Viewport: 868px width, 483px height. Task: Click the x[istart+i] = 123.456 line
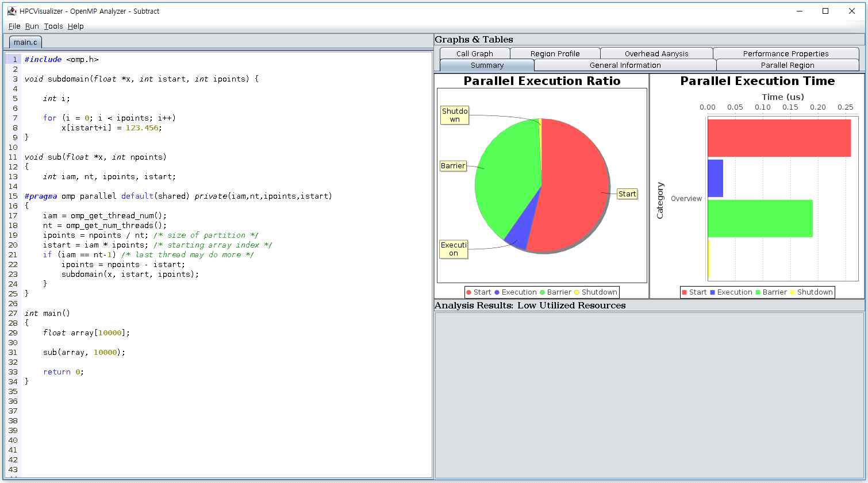pyautogui.click(x=112, y=127)
